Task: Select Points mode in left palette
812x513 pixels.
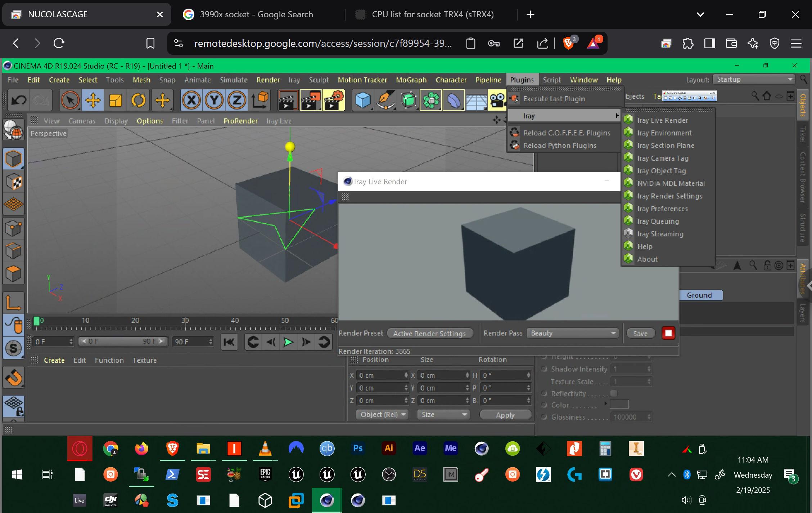Action: coord(14,228)
